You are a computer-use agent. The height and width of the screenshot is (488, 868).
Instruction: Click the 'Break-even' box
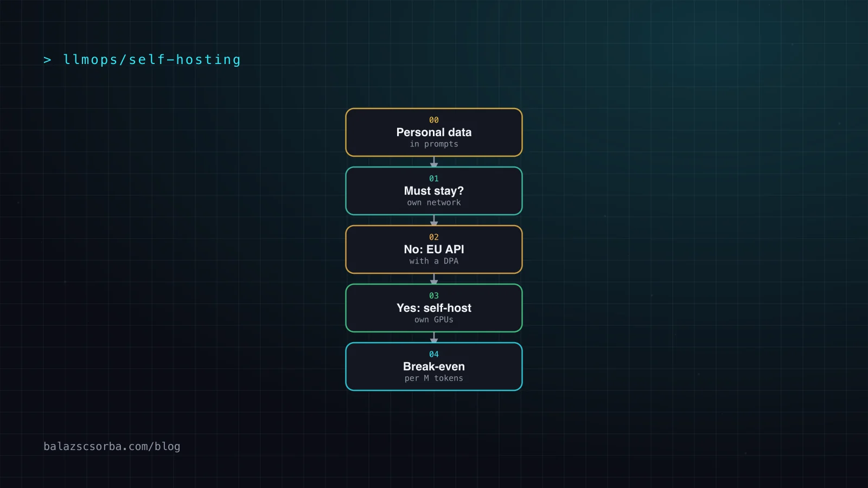coord(434,367)
